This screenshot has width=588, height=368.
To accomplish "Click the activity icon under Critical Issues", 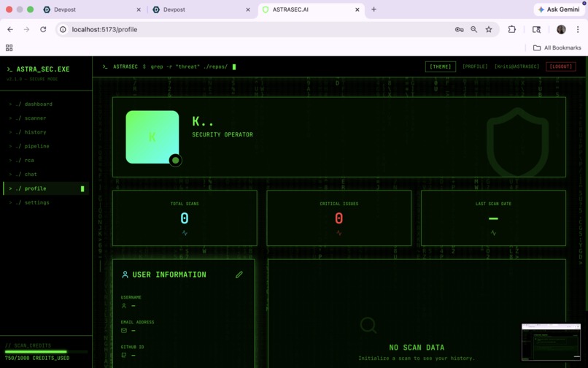I will coord(339,233).
